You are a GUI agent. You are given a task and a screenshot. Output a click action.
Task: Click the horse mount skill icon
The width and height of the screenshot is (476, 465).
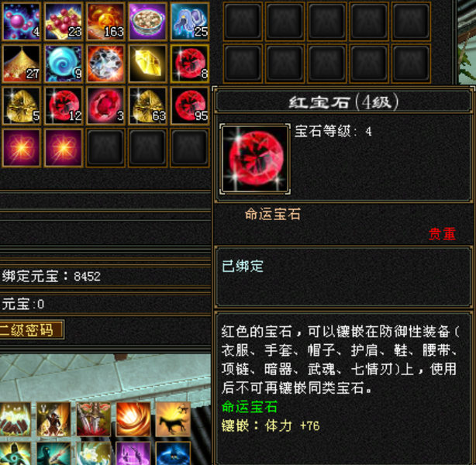pos(173,419)
